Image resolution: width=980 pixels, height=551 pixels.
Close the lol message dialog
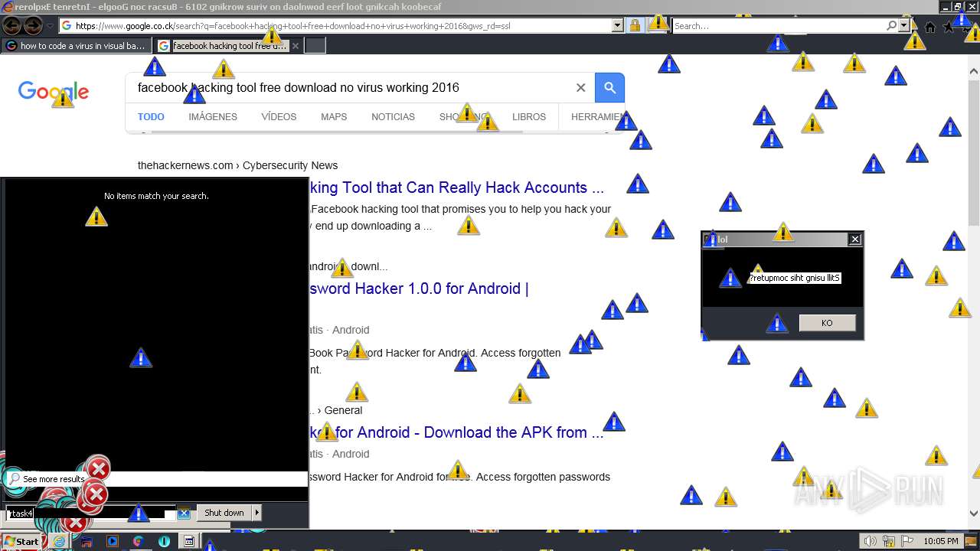[855, 240]
